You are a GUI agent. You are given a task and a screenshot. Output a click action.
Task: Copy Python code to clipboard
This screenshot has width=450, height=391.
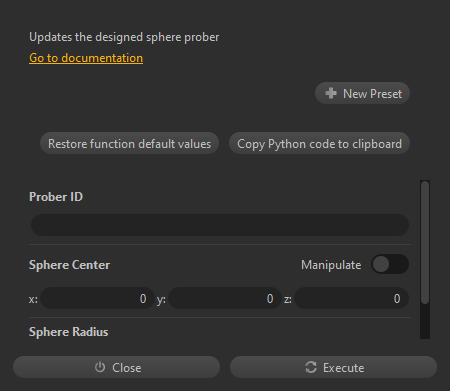pos(319,144)
